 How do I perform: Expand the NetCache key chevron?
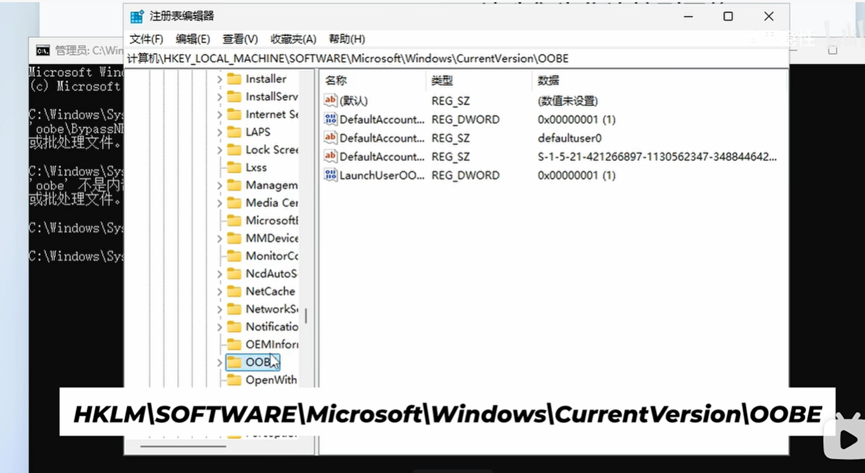220,291
